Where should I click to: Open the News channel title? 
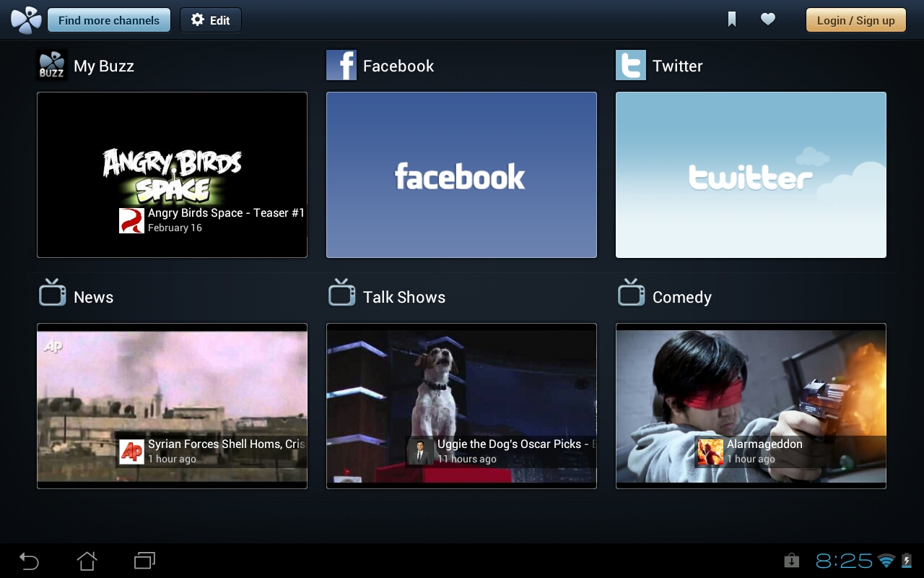94,297
